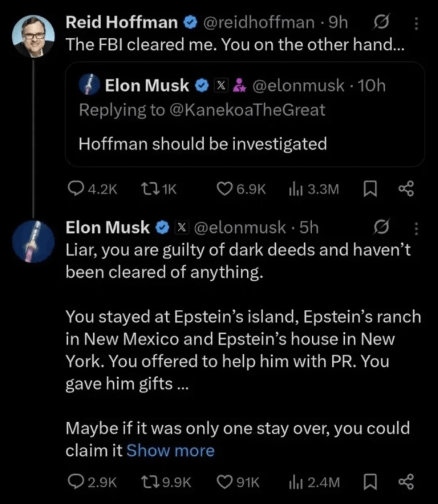Open Grok icon on Musk's reply
438x504 pixels.
(x=381, y=228)
